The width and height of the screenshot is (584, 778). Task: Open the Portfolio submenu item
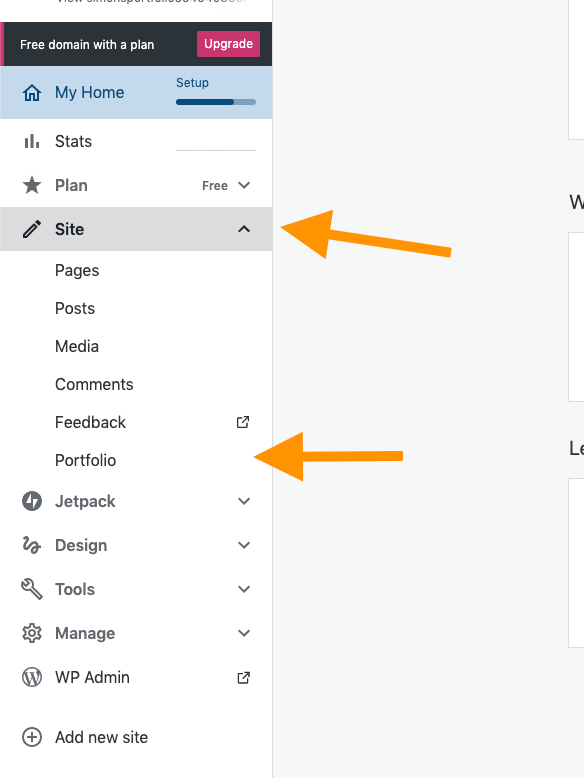(85, 460)
